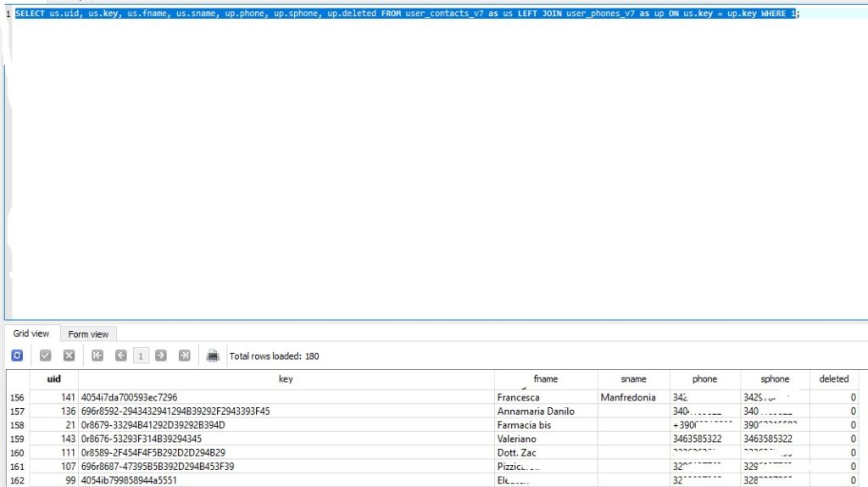This screenshot has height=487, width=868.
Task: Click line number 1 in SQL editor gutter
Action: click(x=8, y=14)
